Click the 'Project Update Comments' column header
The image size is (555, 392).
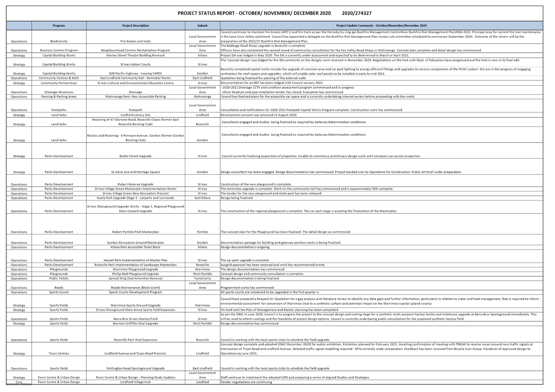click(381, 26)
